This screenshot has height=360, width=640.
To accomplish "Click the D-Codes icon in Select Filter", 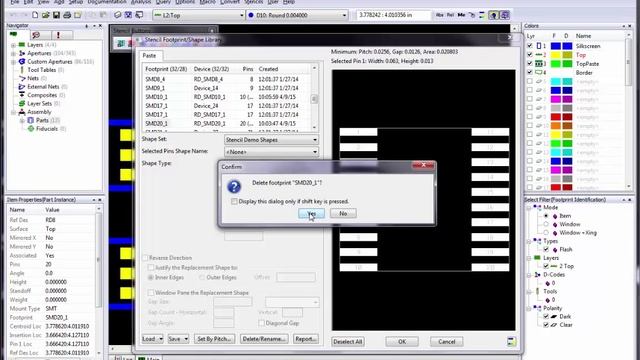I will (537, 275).
